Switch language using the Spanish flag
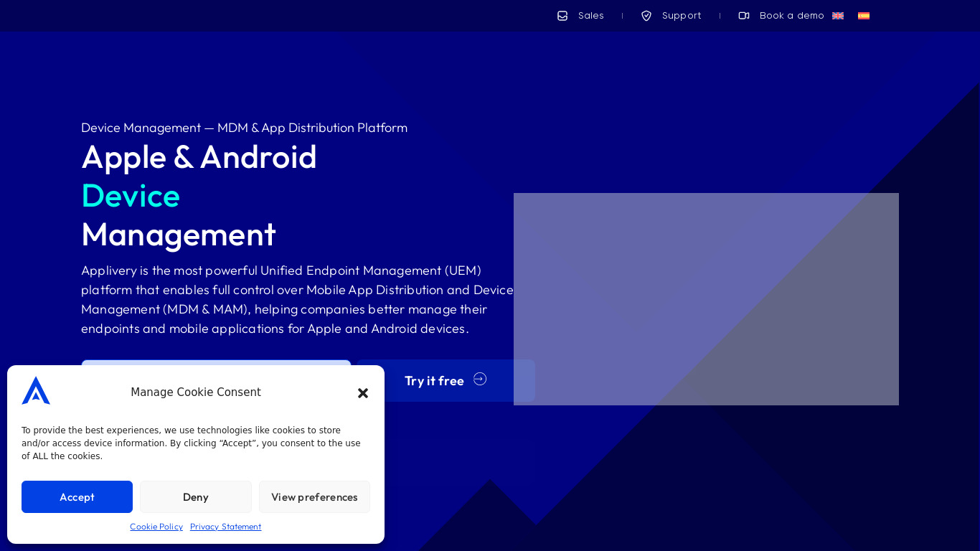 864,16
